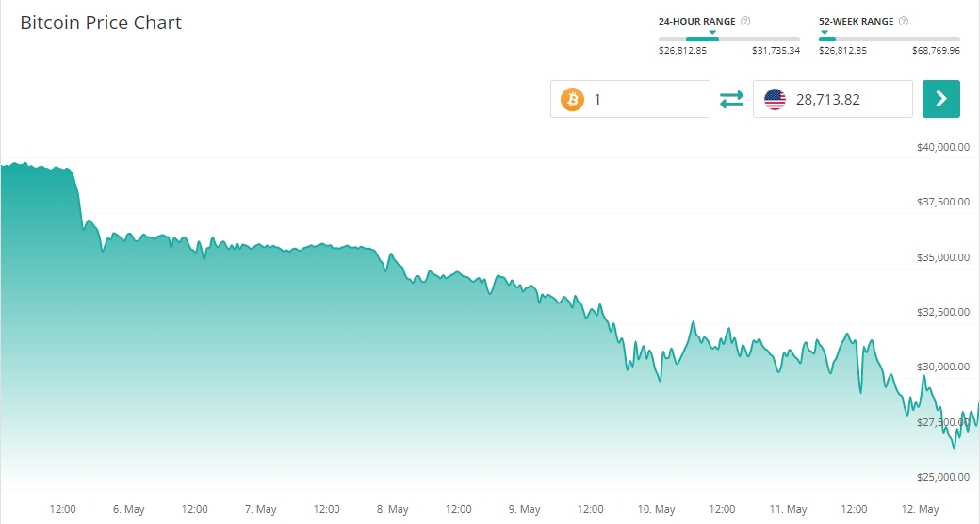Click the 24-HOUR RANGE label

pos(696,21)
